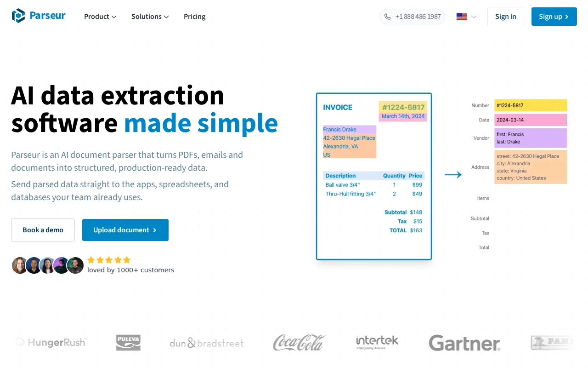This screenshot has height=368, width=588.
Task: Click the US flag language icon
Action: (x=462, y=17)
